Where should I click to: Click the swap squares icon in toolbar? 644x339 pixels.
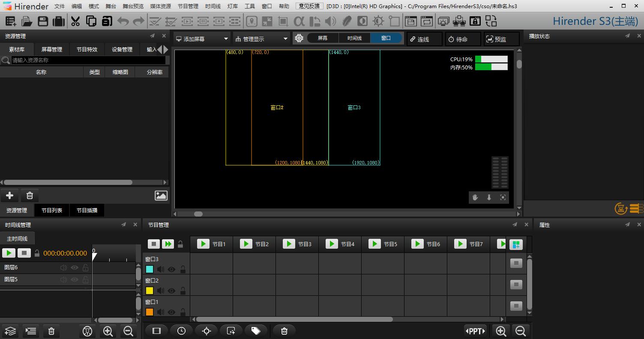coord(491,21)
